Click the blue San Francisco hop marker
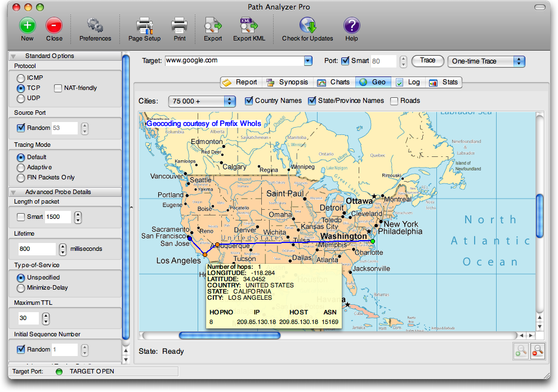The image size is (558, 392). [190, 238]
